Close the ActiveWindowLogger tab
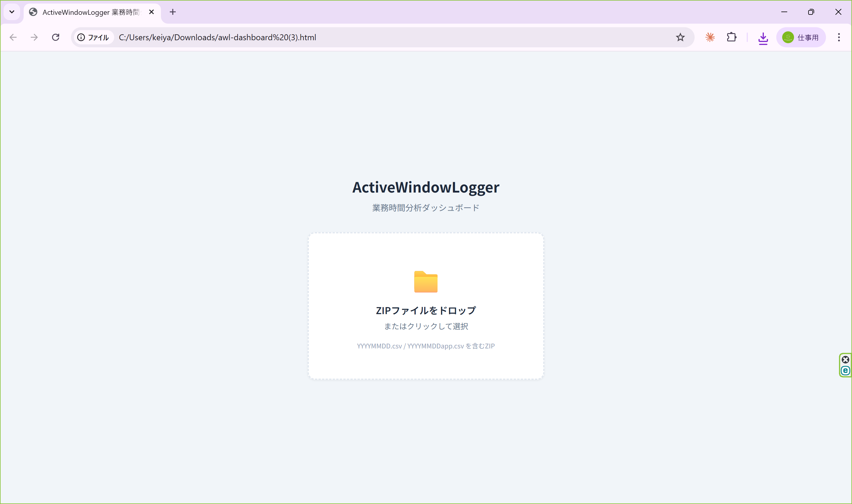This screenshot has height=504, width=852. (151, 12)
